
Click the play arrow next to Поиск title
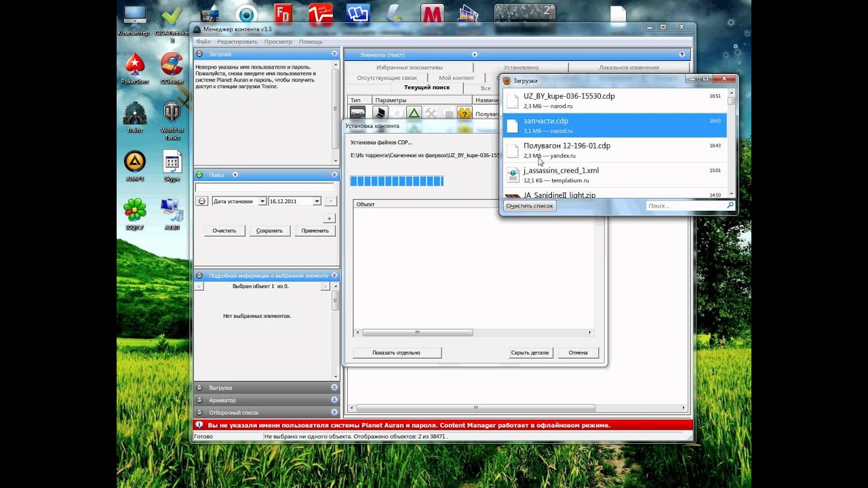[235, 175]
